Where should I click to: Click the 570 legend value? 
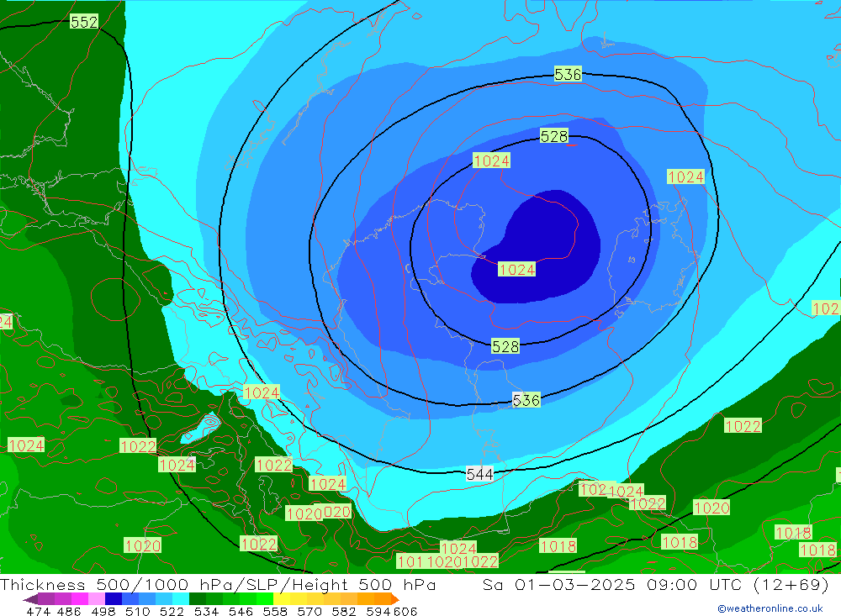[309, 611]
